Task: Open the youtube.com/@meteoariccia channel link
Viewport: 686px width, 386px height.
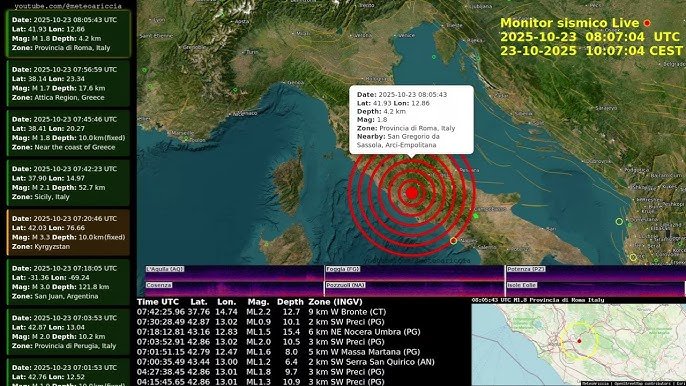Action: coord(68,6)
